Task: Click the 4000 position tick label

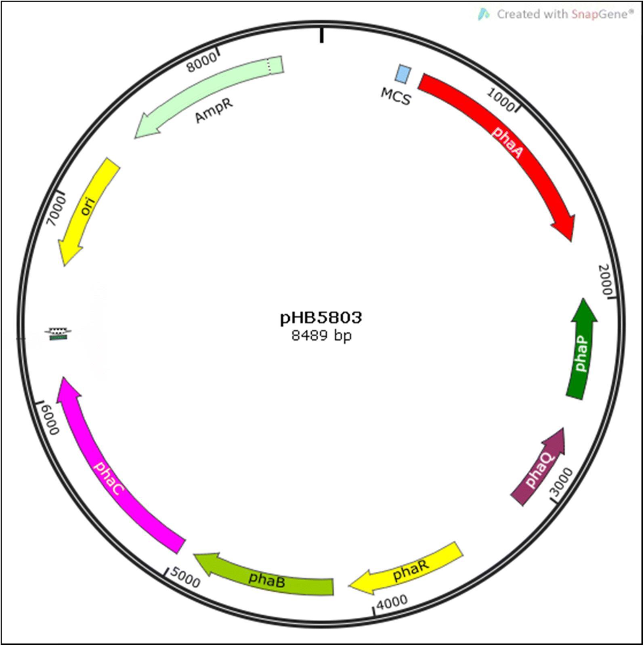Action: [x=392, y=602]
